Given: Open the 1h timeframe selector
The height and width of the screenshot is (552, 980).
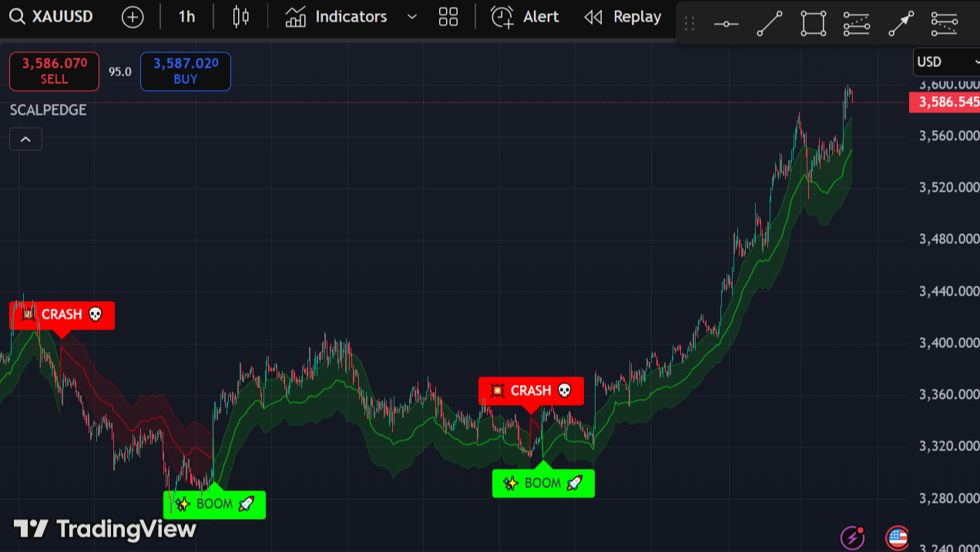Looking at the screenshot, I should pyautogui.click(x=186, y=17).
